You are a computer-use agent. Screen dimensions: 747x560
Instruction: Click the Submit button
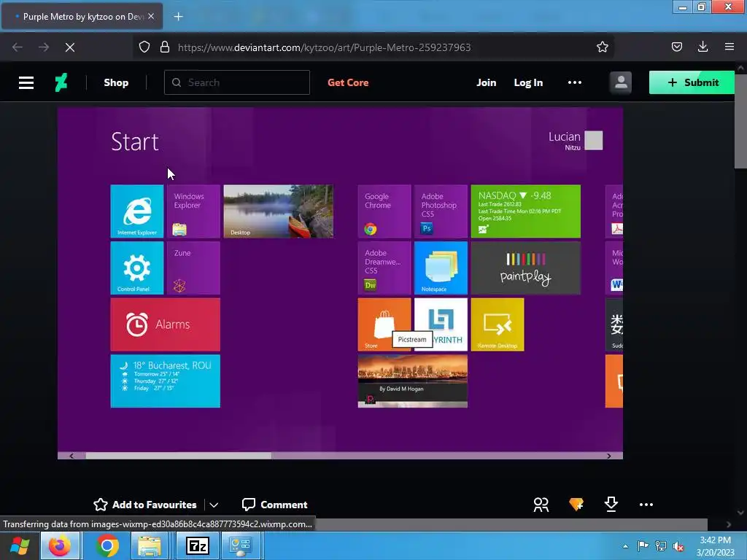point(692,82)
